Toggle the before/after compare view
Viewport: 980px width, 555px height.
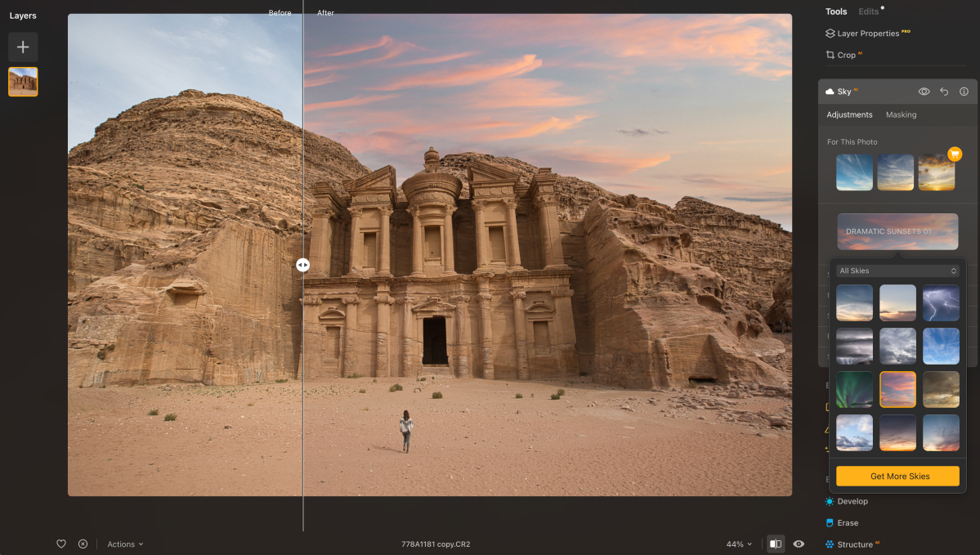(775, 544)
